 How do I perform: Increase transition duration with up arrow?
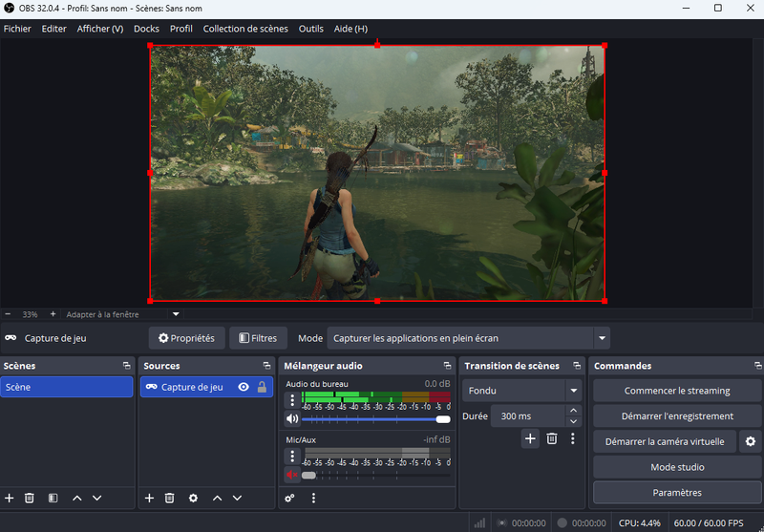574,411
